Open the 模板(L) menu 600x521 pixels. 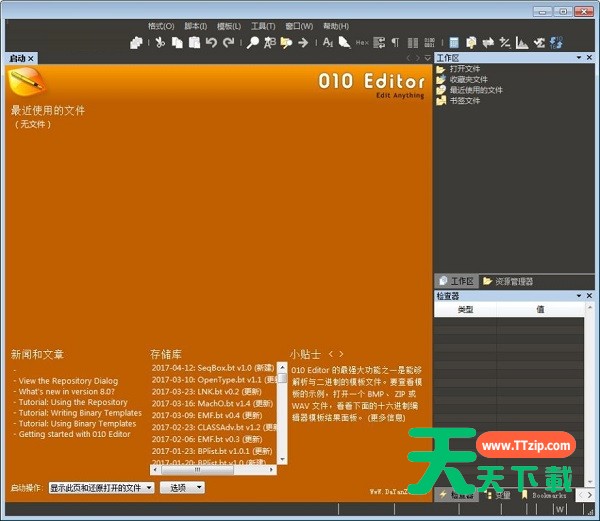pyautogui.click(x=229, y=26)
